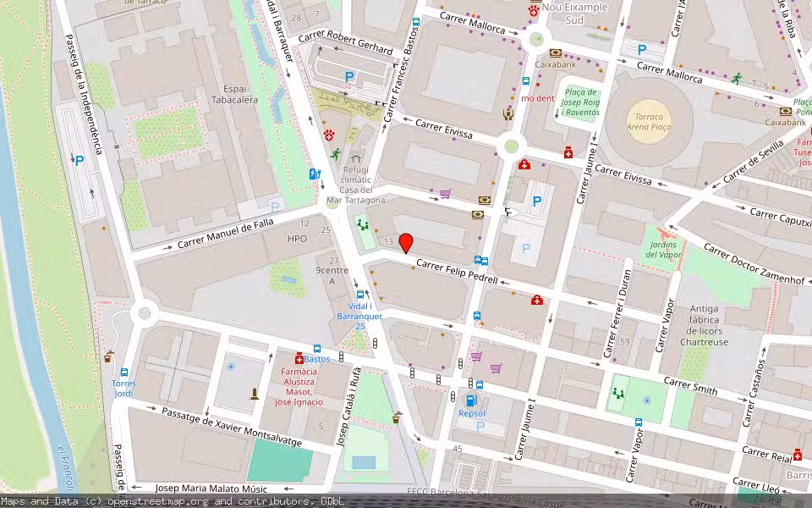
Task: Click the bus stop icon above Vidal i Barranquer
Action: (x=360, y=295)
